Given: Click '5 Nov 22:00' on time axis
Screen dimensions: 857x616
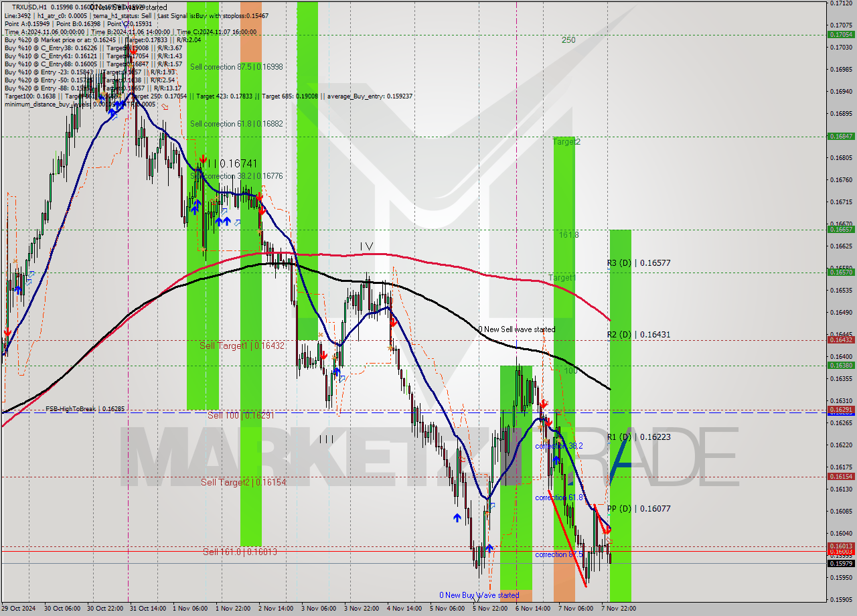Looking at the screenshot, I should (x=489, y=609).
